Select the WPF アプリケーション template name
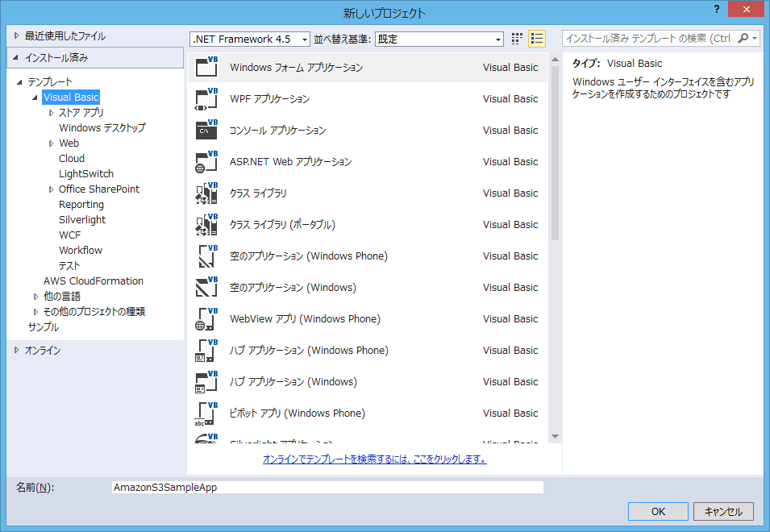The height and width of the screenshot is (532, 770). coord(269,98)
